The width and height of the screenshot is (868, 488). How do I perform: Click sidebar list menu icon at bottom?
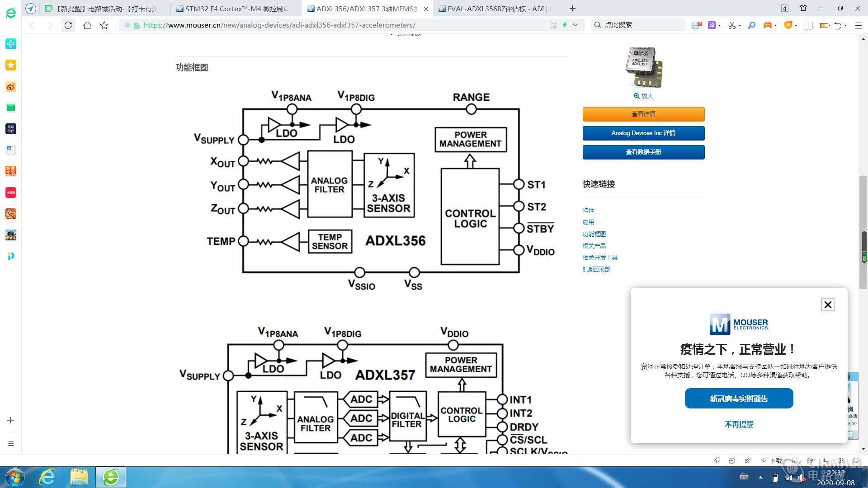point(10,444)
